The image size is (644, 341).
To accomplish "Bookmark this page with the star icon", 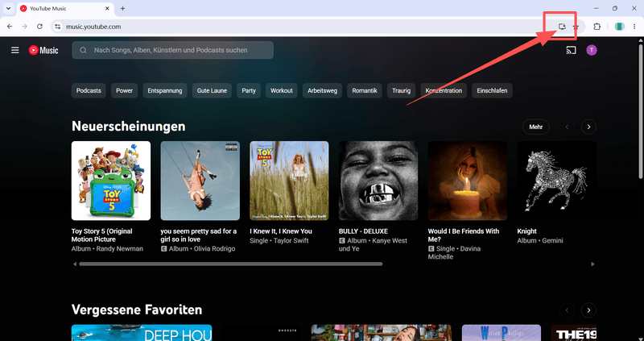I will pyautogui.click(x=576, y=27).
